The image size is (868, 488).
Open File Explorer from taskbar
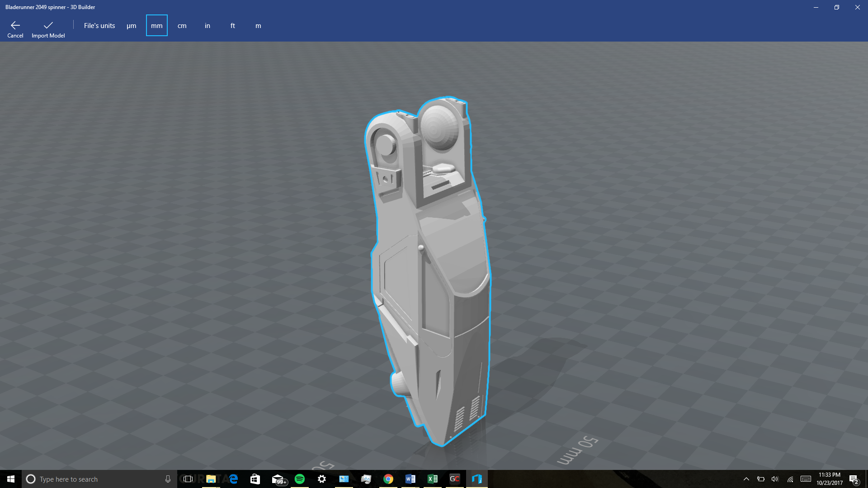[x=211, y=479]
